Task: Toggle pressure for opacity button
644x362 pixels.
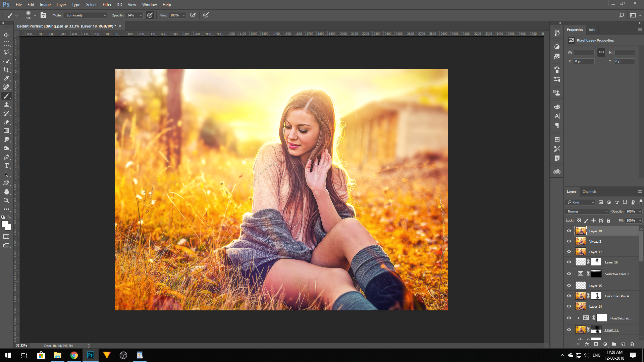Action: point(150,15)
